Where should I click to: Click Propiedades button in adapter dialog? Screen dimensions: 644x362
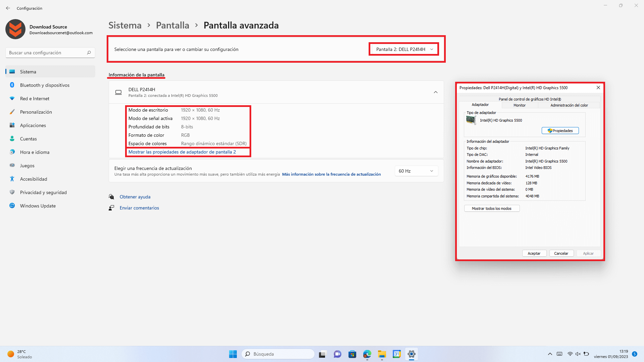coord(560,131)
